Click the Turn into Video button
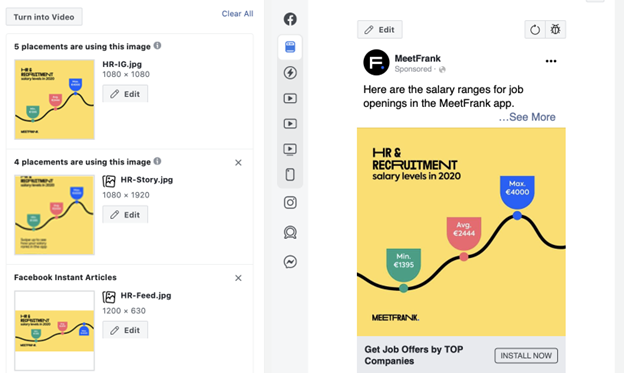This screenshot has width=624, height=373. coord(44,17)
